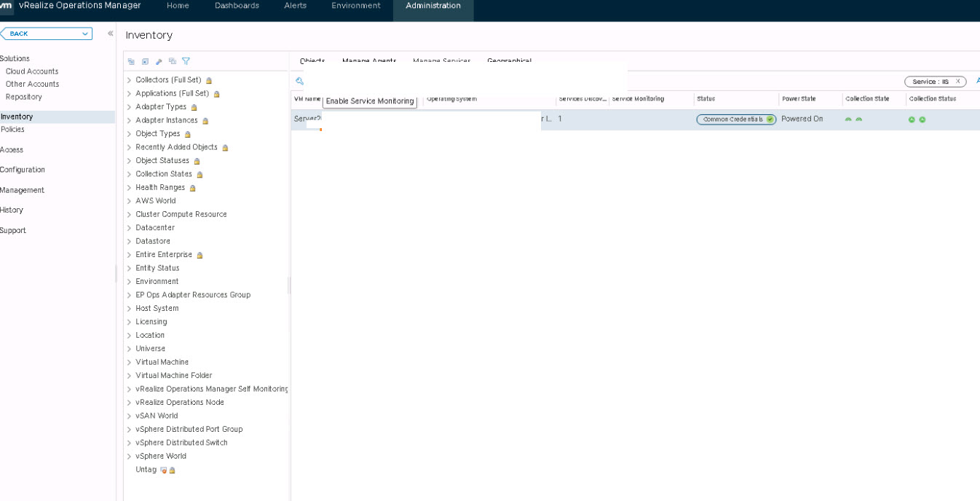This screenshot has height=501, width=980.
Task: Click the fourth icon in the inventory toolbar
Action: (173, 62)
